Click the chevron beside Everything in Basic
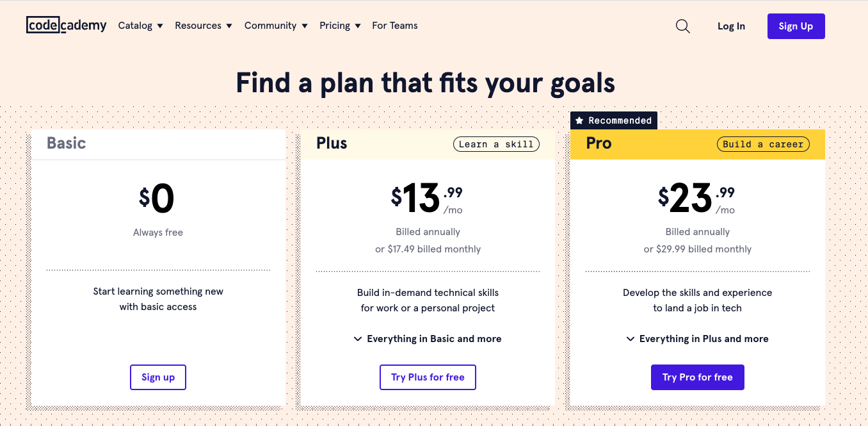The height and width of the screenshot is (426, 868). (x=358, y=339)
